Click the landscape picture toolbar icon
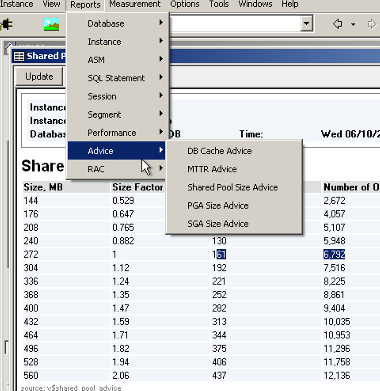 pyautogui.click(x=52, y=24)
